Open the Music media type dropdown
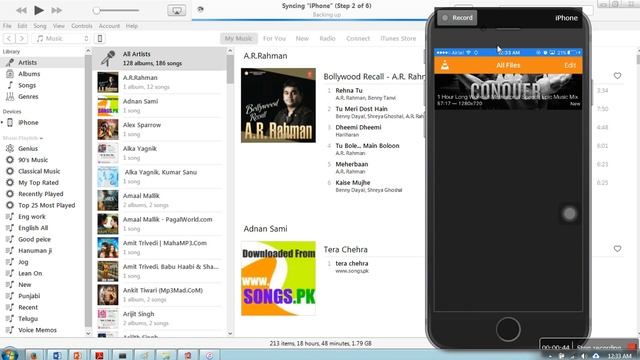640x360 pixels. coord(62,38)
